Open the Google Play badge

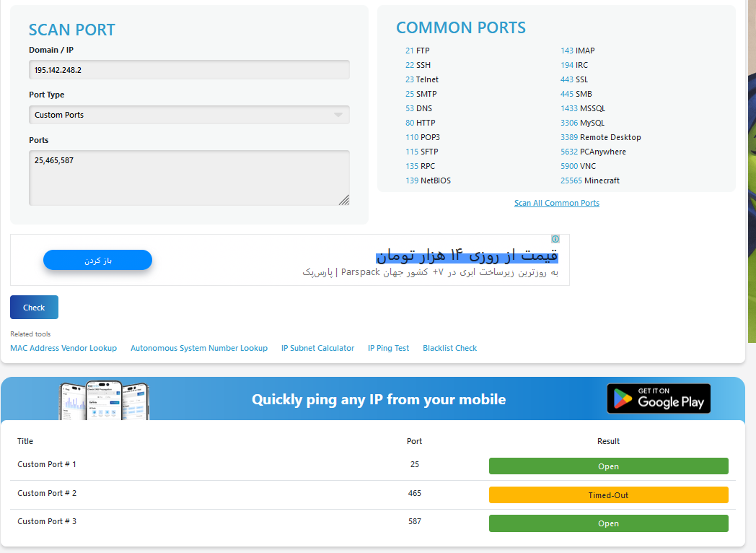point(659,399)
